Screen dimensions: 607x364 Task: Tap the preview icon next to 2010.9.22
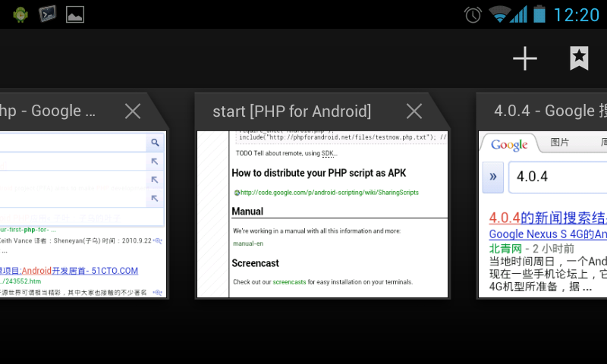pos(158,240)
